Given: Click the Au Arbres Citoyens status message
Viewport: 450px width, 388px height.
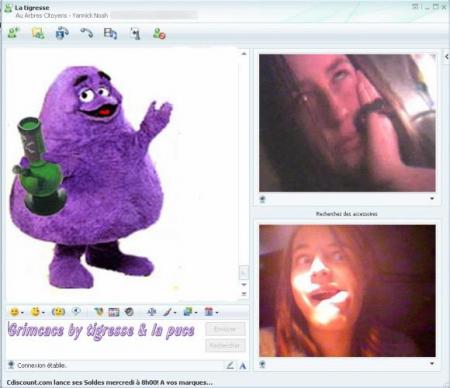Looking at the screenshot, I should pyautogui.click(x=62, y=16).
